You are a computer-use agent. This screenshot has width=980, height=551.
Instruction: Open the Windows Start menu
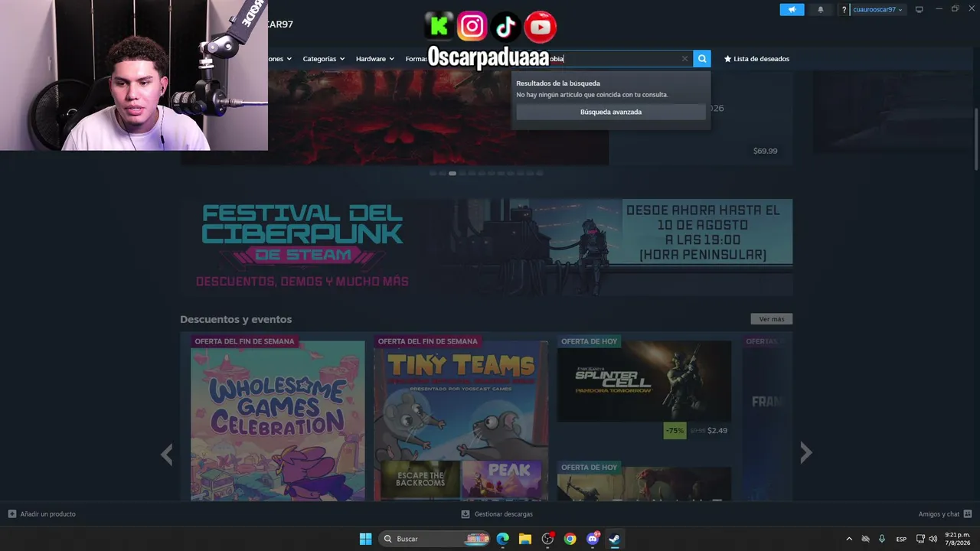[365, 539]
